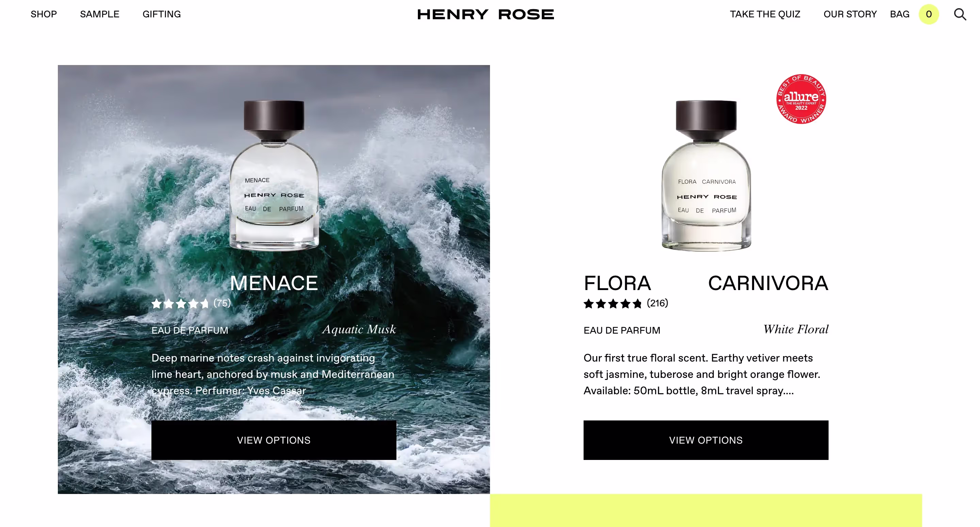The image size is (980, 527).
Task: Open the search magnifier icon
Action: point(960,14)
